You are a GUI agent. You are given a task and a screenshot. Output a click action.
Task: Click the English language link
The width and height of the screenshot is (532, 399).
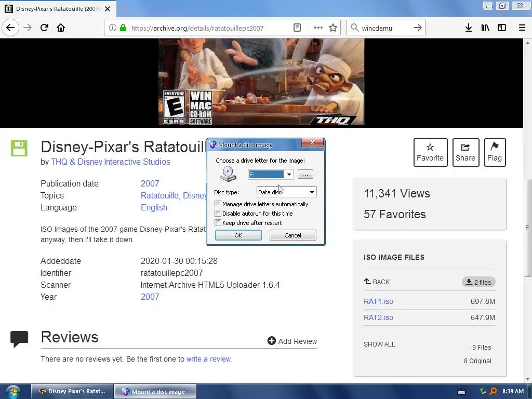[154, 208]
